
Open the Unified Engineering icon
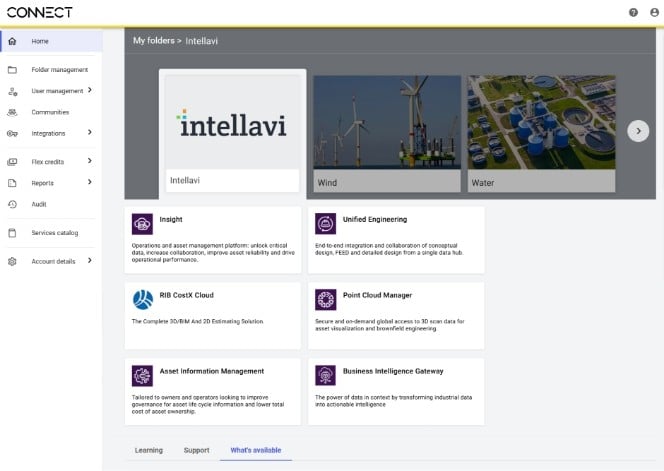tap(325, 224)
